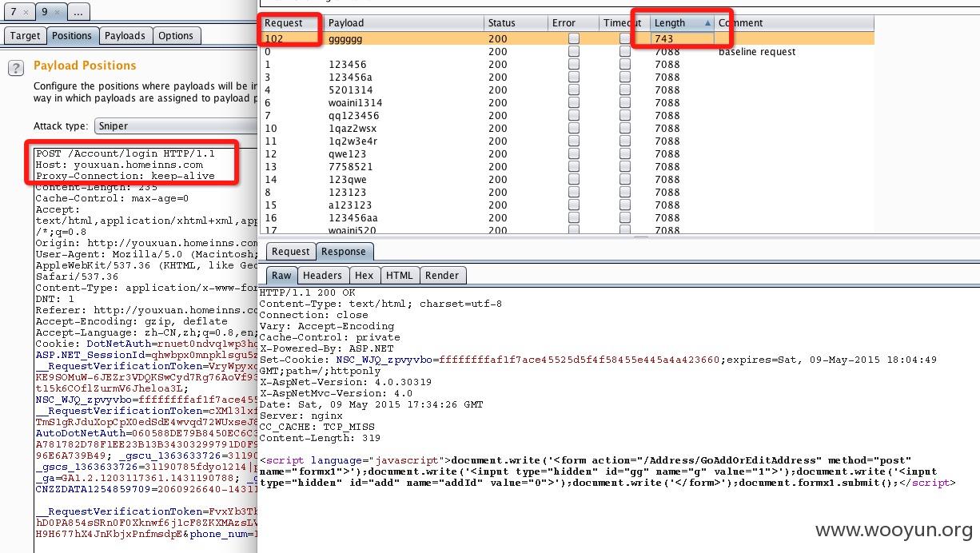Open the Payload Positions help icon

15,69
